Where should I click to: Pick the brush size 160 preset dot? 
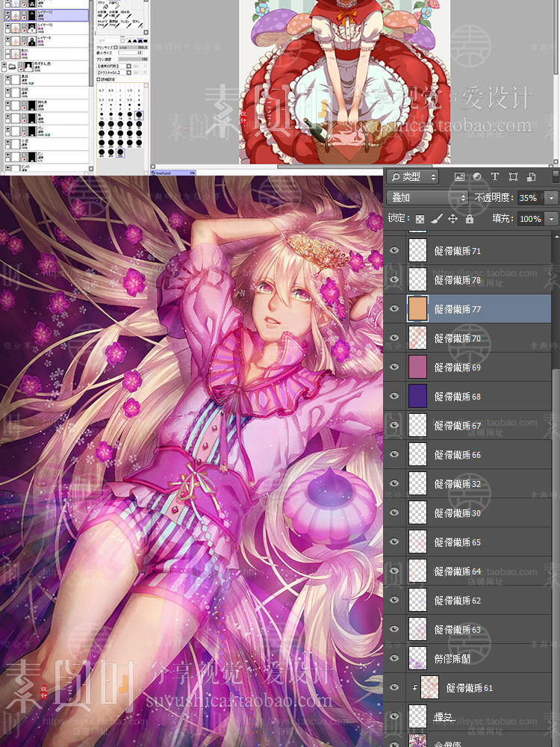point(102,143)
